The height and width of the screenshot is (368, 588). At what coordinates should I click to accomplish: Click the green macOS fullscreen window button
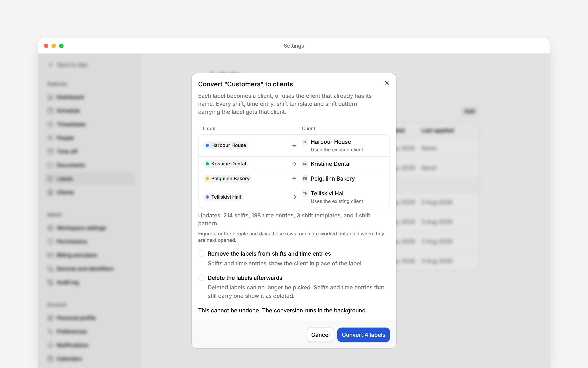point(62,46)
